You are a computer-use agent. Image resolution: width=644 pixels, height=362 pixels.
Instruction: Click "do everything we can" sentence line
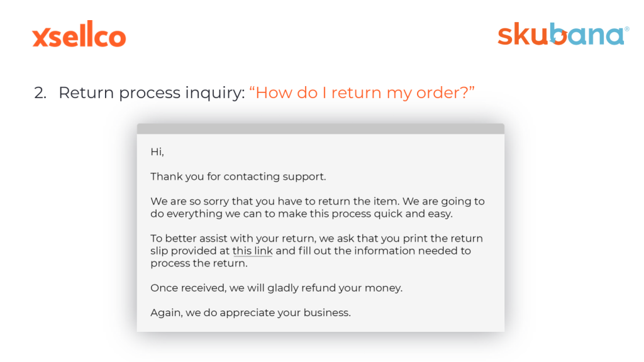[301, 214]
